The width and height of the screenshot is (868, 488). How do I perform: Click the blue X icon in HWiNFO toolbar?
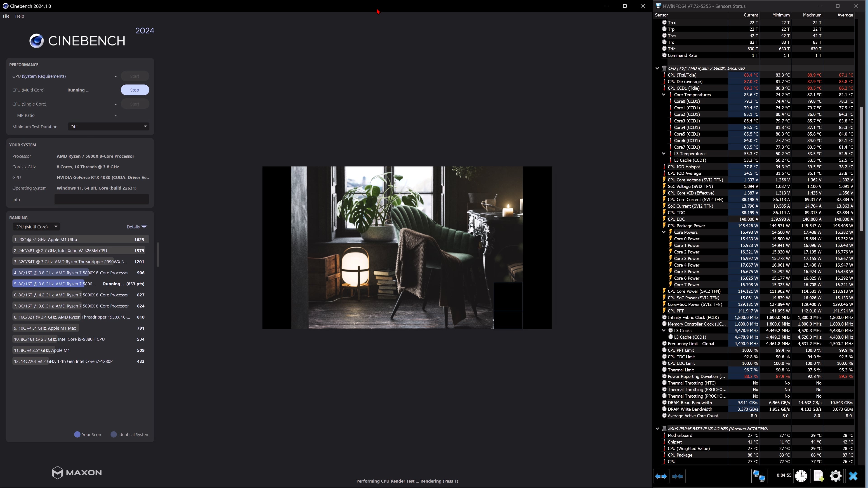(853, 476)
